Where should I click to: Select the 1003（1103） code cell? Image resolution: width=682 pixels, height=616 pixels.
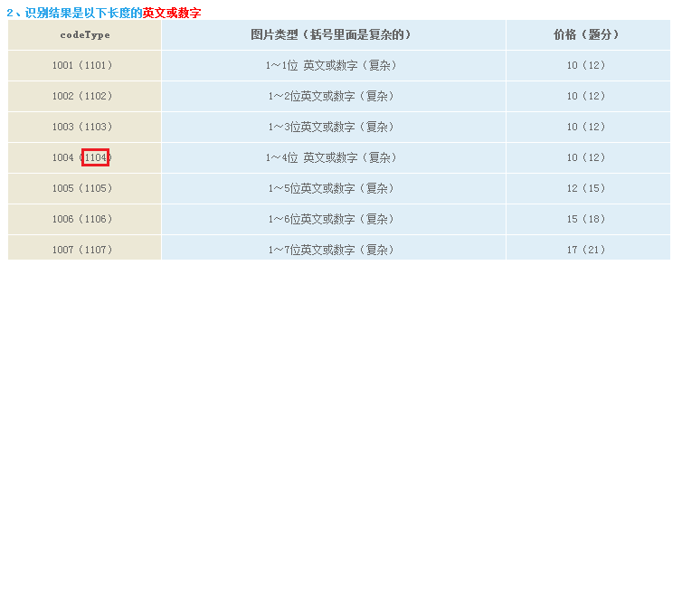point(83,128)
